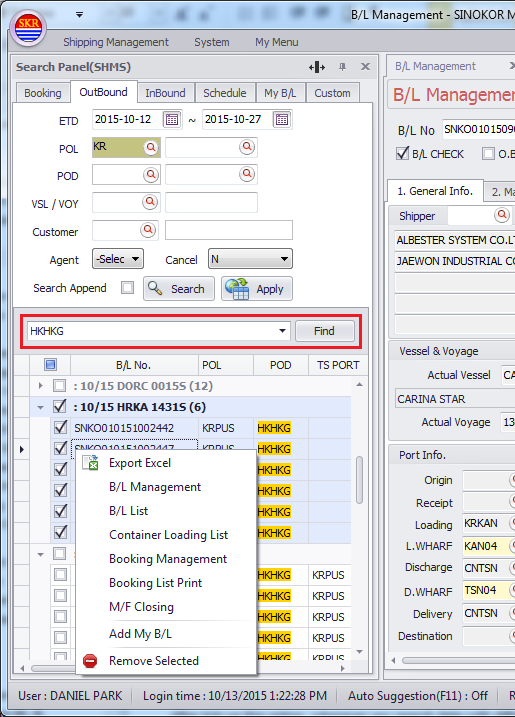Click the Find button

click(x=325, y=331)
